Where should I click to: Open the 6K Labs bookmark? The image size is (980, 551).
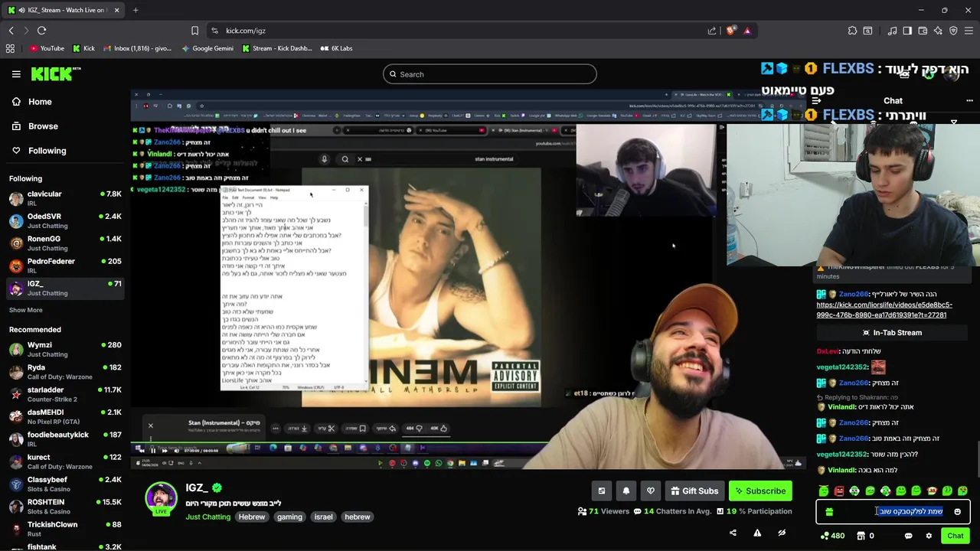(x=336, y=48)
